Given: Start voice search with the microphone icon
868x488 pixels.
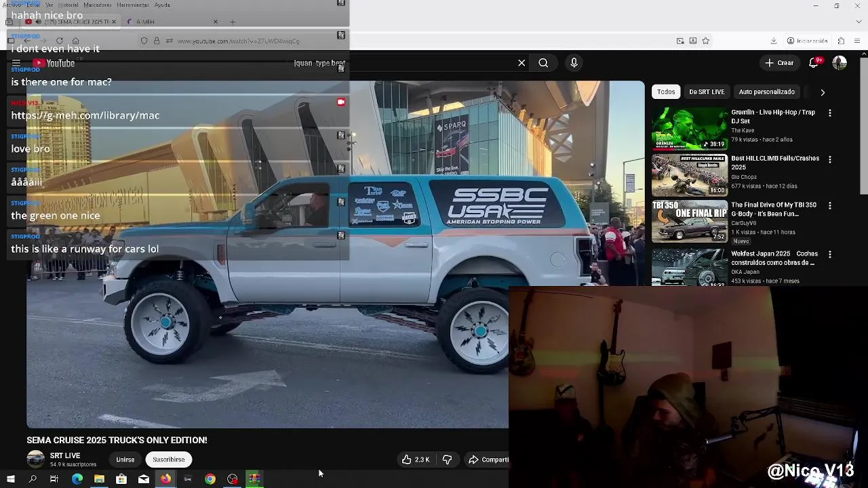Looking at the screenshot, I should (574, 63).
